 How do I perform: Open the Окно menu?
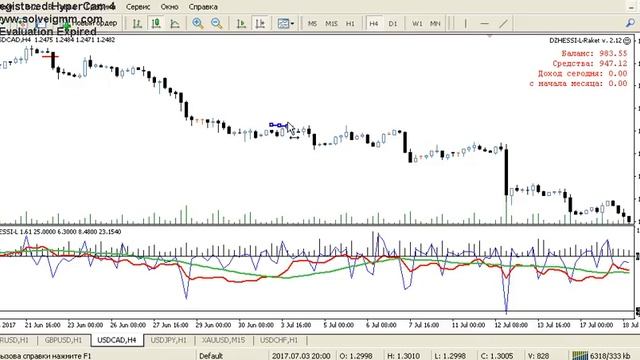point(169,7)
